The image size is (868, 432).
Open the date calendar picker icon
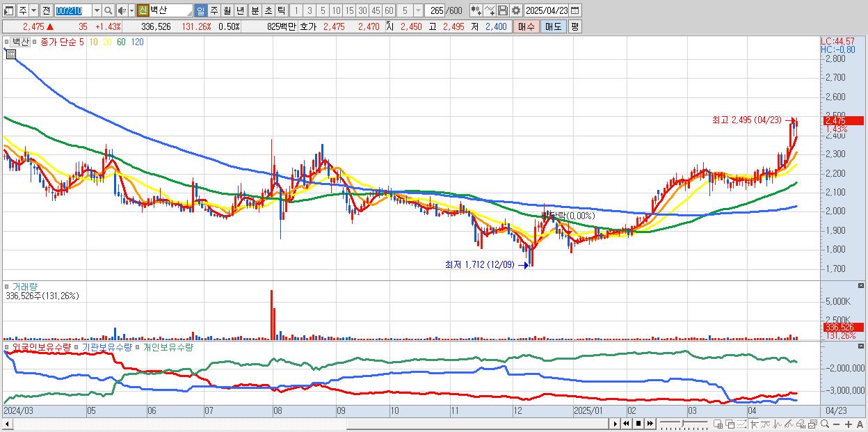click(575, 10)
